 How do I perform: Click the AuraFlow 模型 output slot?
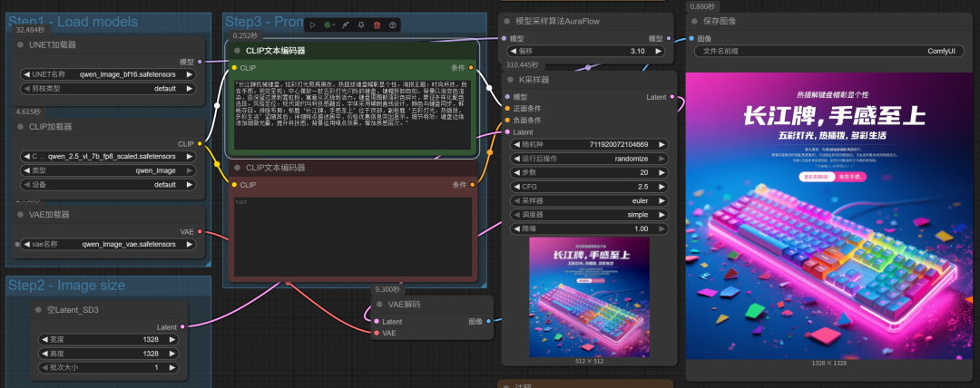[x=669, y=38]
